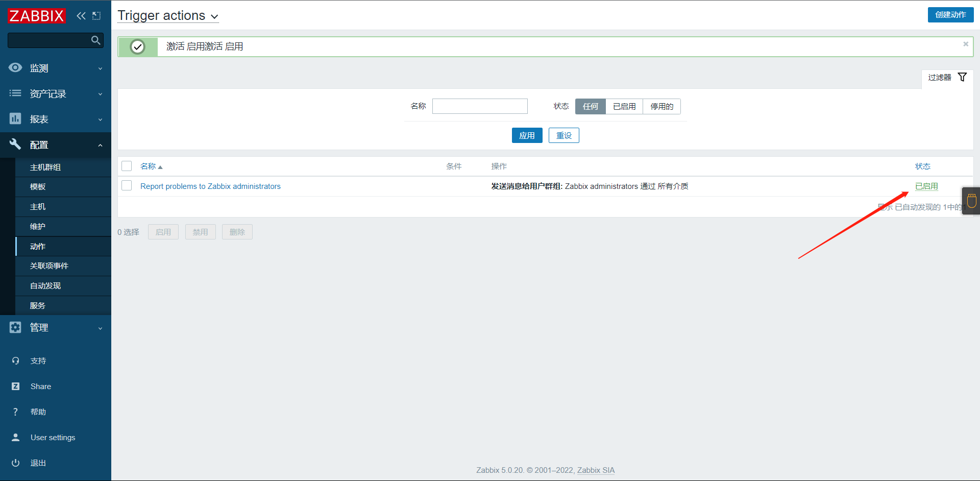Open the 支持 link
This screenshot has height=481, width=980.
pos(38,361)
